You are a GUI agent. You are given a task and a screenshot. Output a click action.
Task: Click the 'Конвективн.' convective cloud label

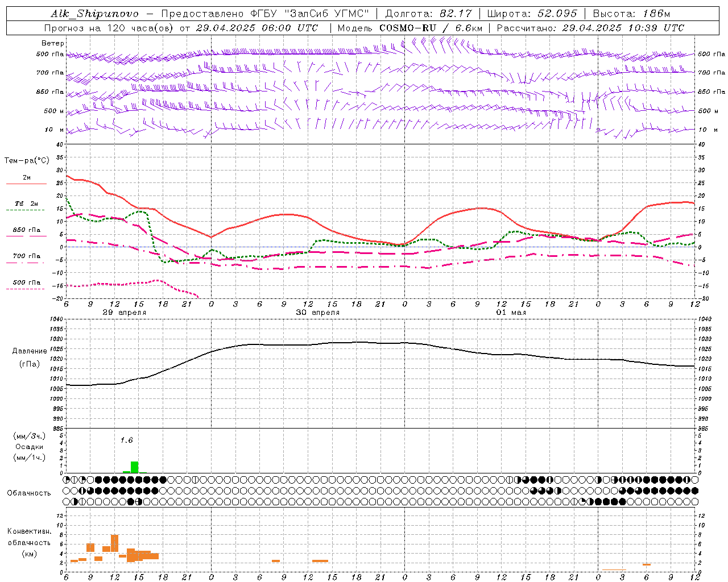point(29,532)
